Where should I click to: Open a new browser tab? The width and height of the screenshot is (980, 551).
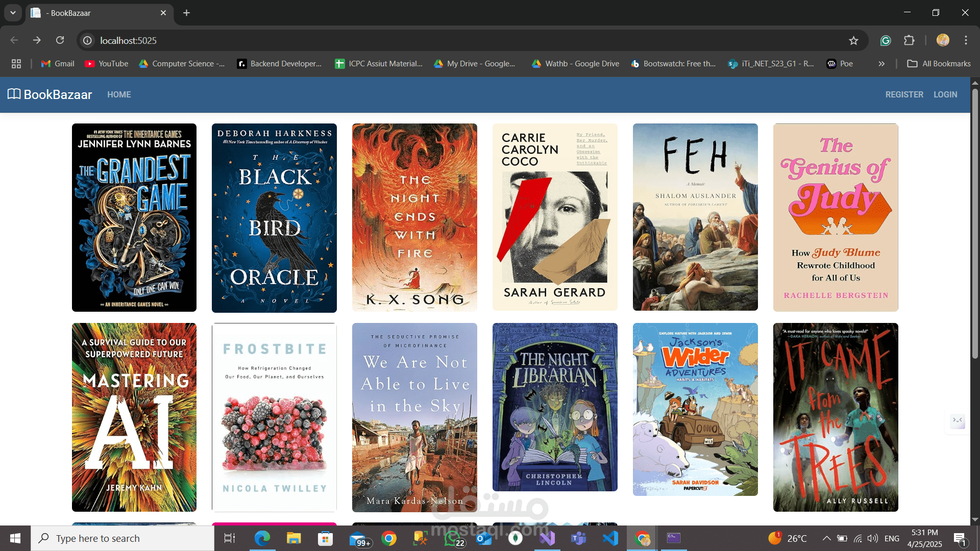(186, 13)
